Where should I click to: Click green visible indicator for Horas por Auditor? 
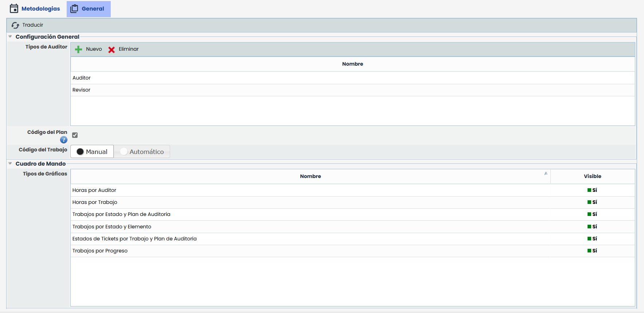589,190
